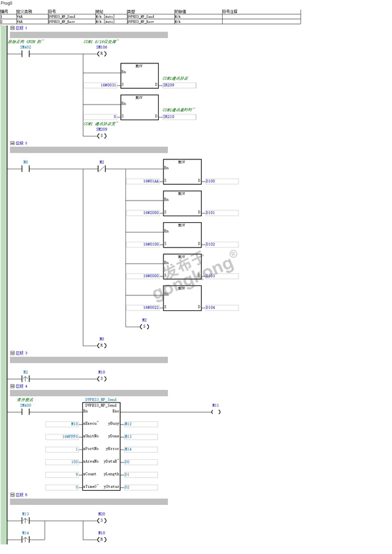The height and width of the screenshot is (554, 392).
Task: Edit the D104 destination field
Action: [222, 308]
